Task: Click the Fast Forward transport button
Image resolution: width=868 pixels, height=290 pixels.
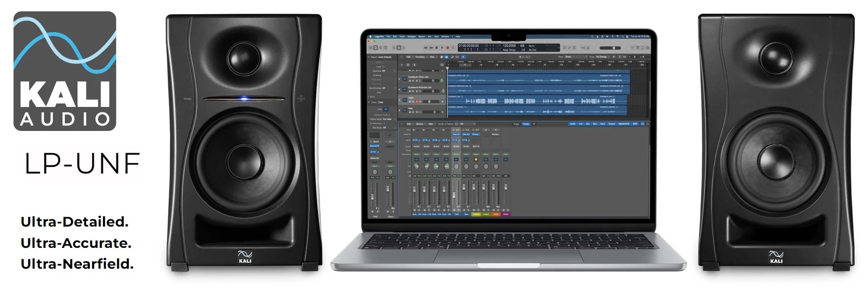Action: point(431,48)
